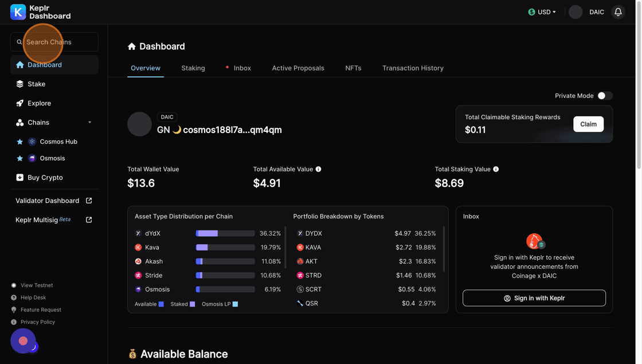Image resolution: width=642 pixels, height=364 pixels.
Task: Click the notification bell icon
Action: (618, 12)
